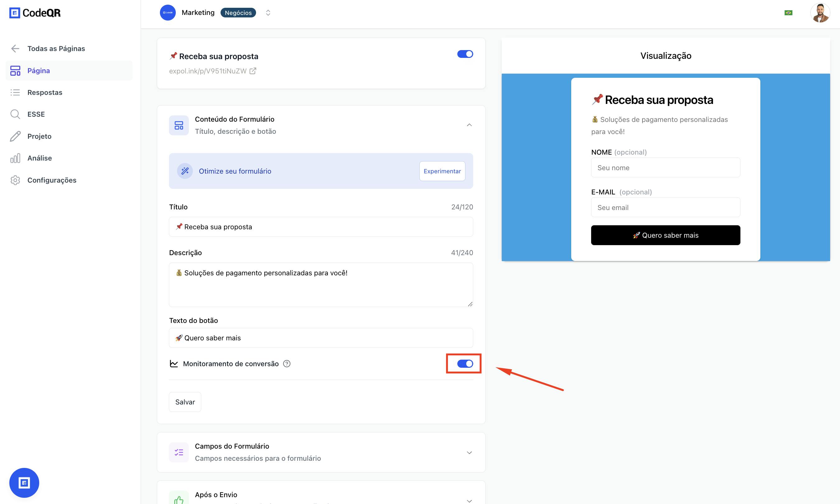Viewport: 840px width, 504px height.
Task: Click the Título, descrição e botão subtitle
Action: tap(235, 131)
